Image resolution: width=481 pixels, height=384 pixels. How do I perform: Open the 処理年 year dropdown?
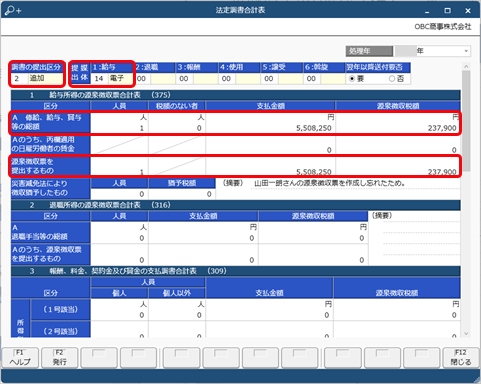(466, 51)
